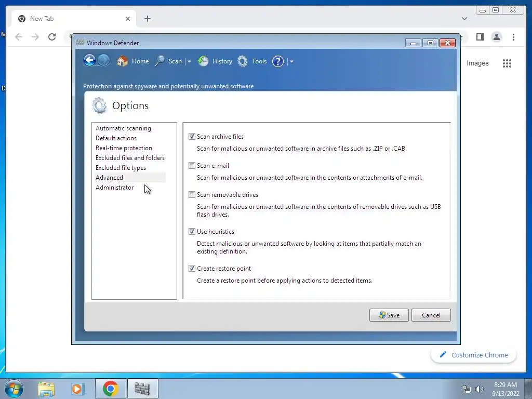
Task: Click the Chrome back arrow
Action: pyautogui.click(x=19, y=37)
